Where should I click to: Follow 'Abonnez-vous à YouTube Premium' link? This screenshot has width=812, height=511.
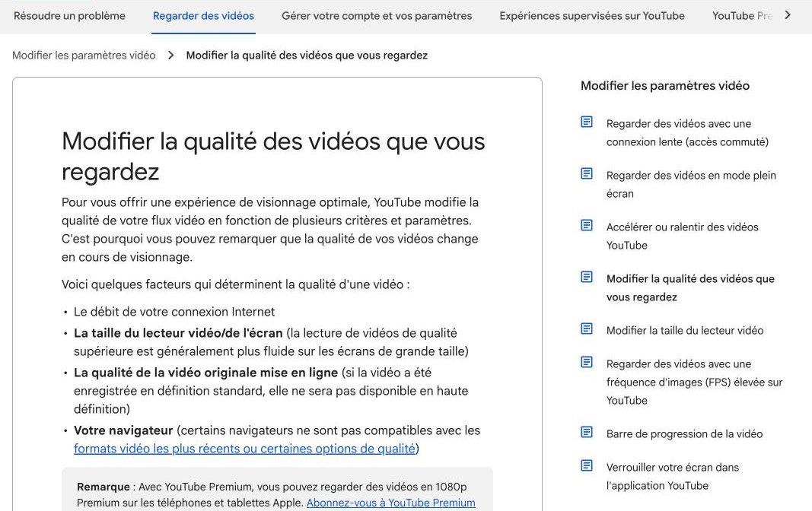(391, 503)
